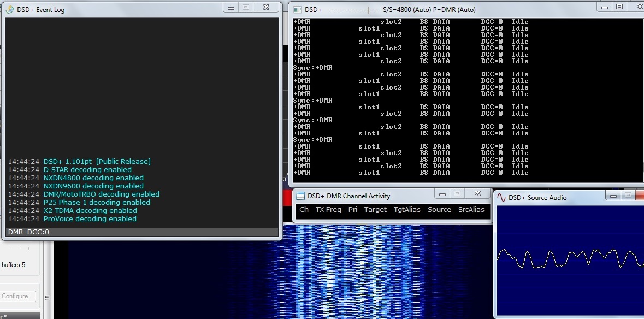
Task: Click the Configure button in background app
Action: [x=17, y=296]
